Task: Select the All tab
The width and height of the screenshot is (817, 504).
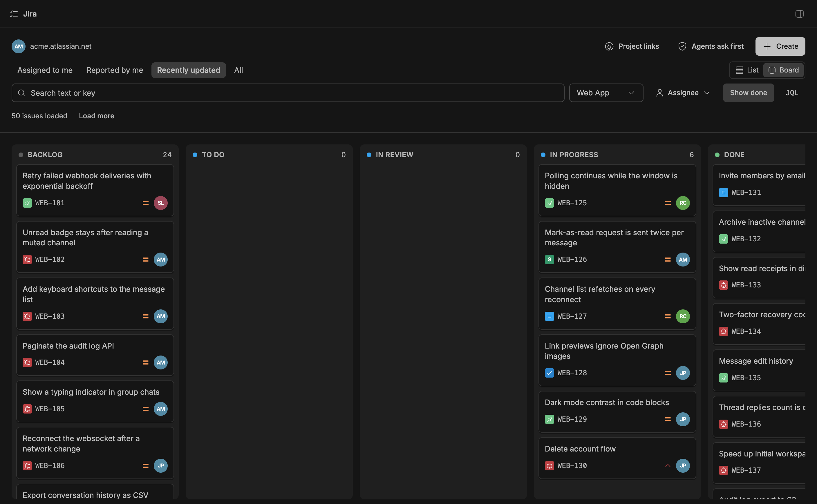Action: point(238,70)
